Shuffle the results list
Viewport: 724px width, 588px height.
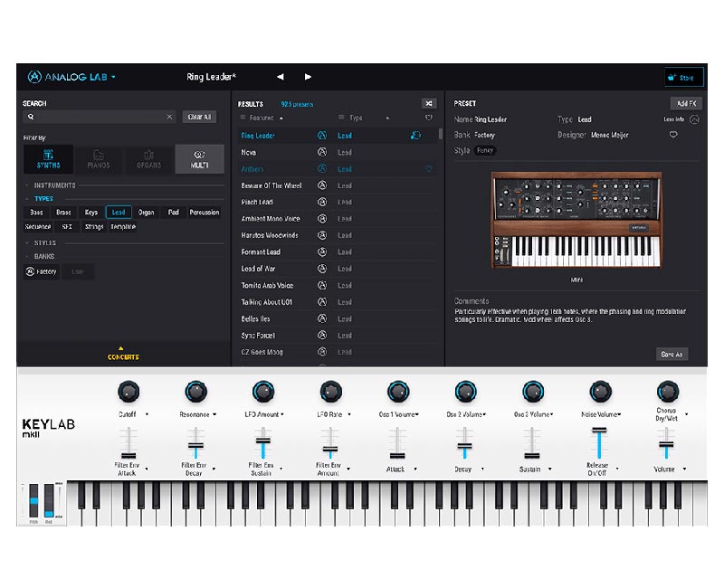click(x=429, y=103)
